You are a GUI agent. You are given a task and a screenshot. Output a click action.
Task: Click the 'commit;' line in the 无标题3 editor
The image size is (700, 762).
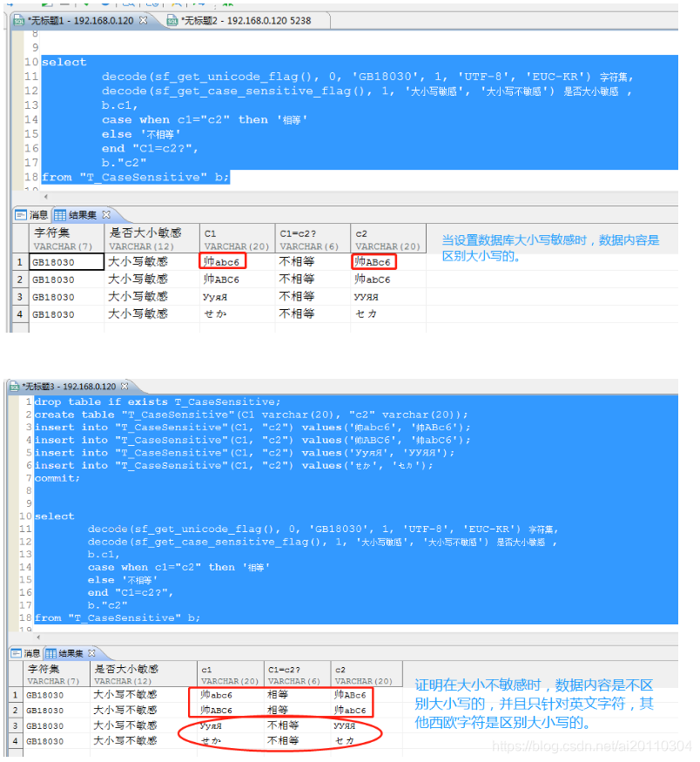(57, 478)
